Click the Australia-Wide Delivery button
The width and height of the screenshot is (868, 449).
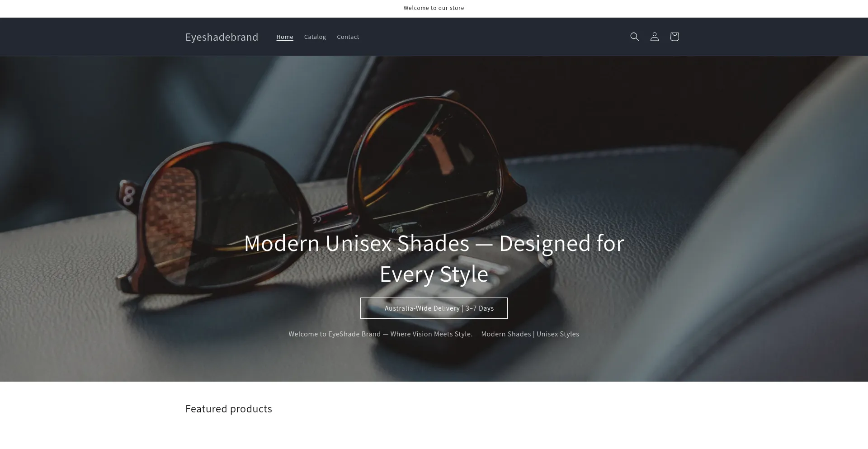pos(434,308)
